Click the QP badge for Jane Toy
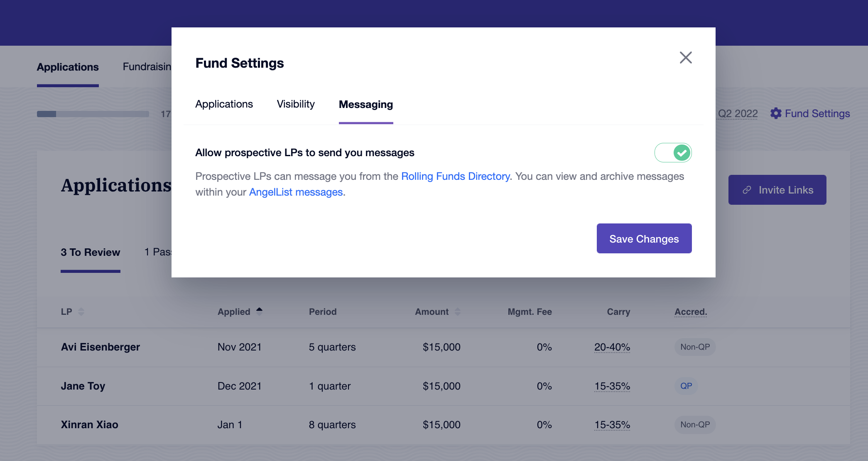The image size is (868, 461). (x=686, y=386)
